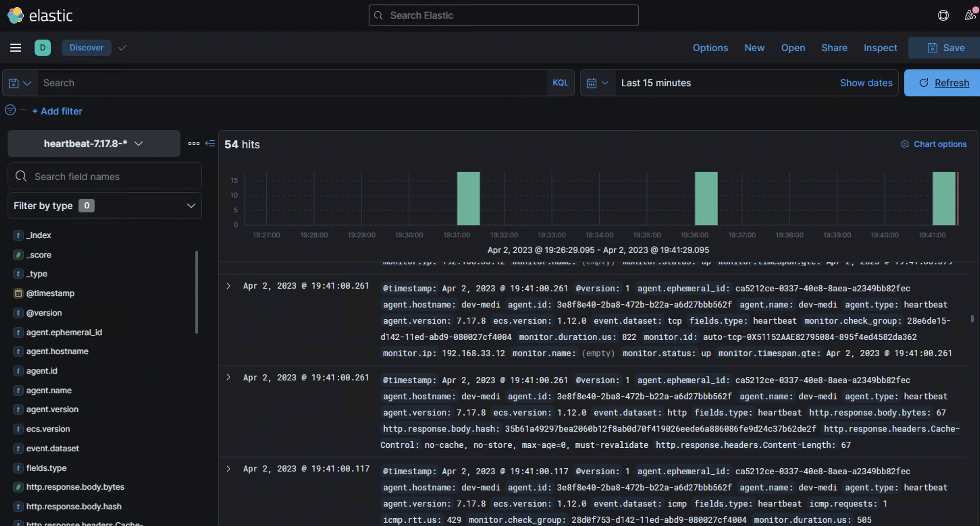This screenshot has width=980, height=526.
Task: Click Show dates link
Action: pyautogui.click(x=866, y=83)
